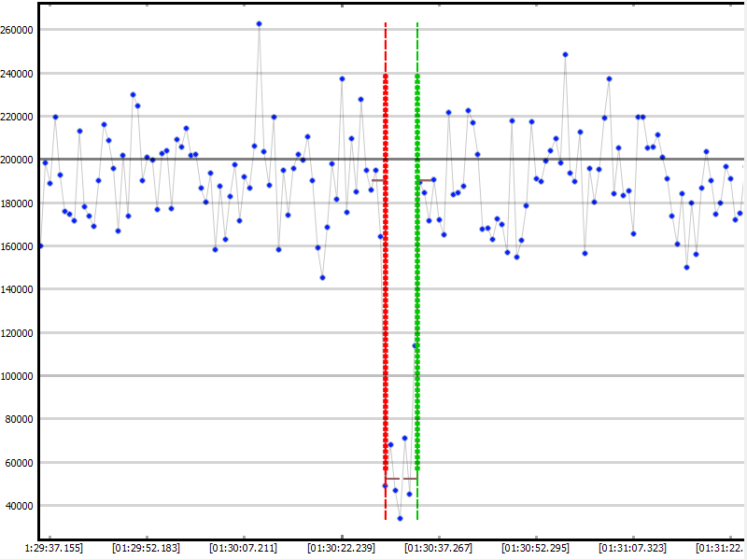Click the brown segment left of red marker
Image resolution: width=747 pixels, height=560 pixels.
point(377,180)
